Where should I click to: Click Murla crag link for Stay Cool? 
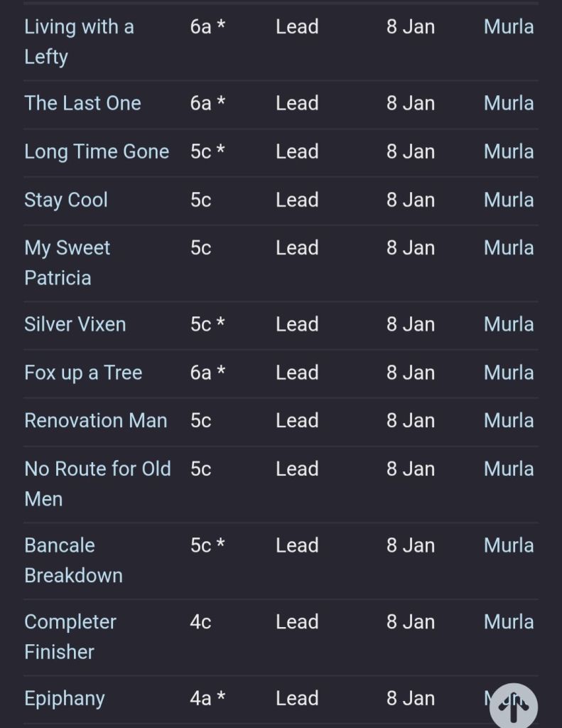(509, 200)
